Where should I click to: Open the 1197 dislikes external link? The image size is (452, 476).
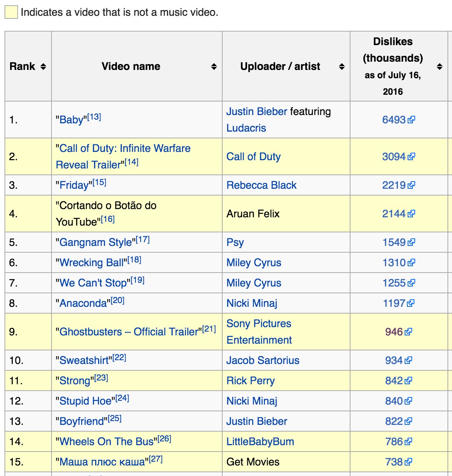[x=399, y=303]
